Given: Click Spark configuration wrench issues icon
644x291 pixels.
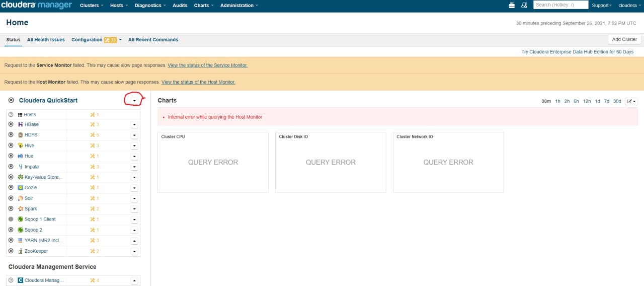Looking at the screenshot, I should coord(93,209).
